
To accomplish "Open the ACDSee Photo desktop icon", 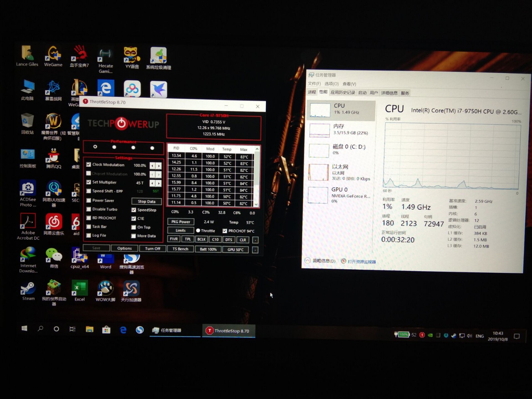I will (x=28, y=194).
